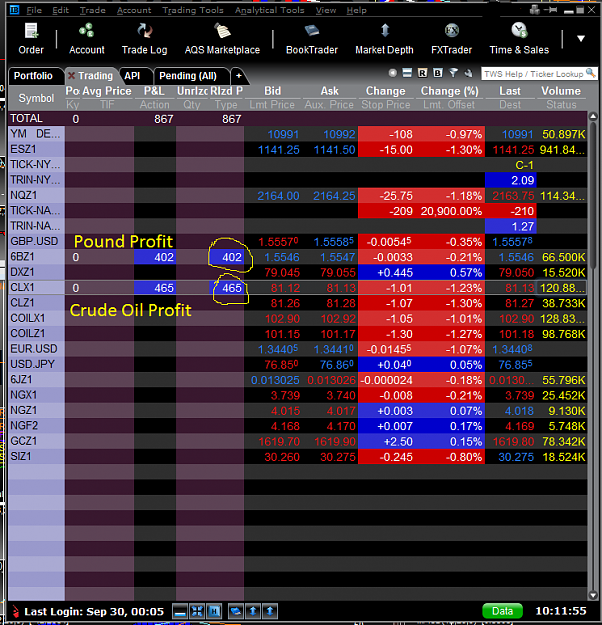Click the printer icon in title bar
Image resolution: width=602 pixels, height=625 pixels.
pyautogui.click(x=535, y=10)
